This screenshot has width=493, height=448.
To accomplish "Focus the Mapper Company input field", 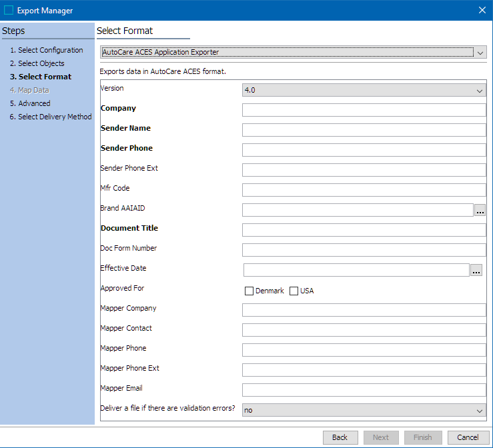I will (364, 310).
